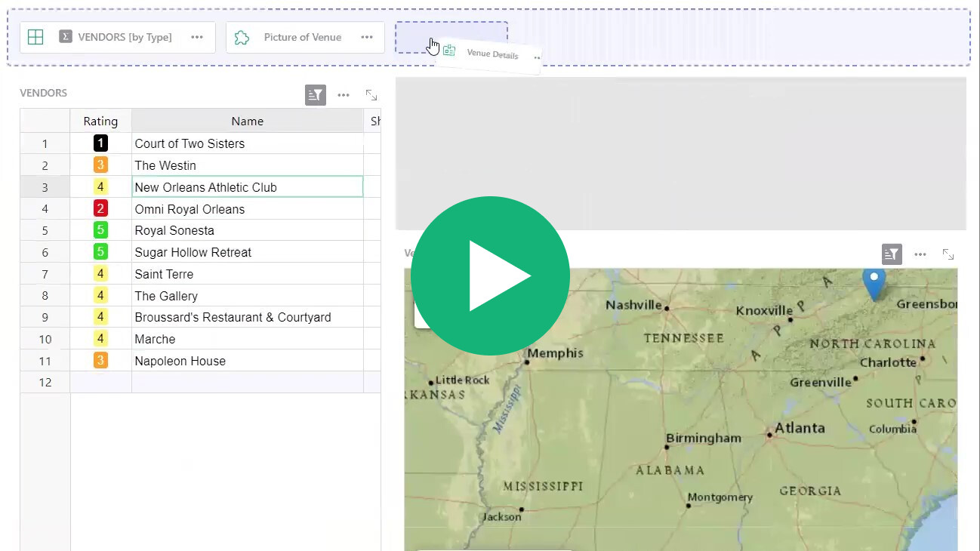Viewport: 980px width, 551px height.
Task: Select the New Orleans Athletic Club cell
Action: [248, 187]
